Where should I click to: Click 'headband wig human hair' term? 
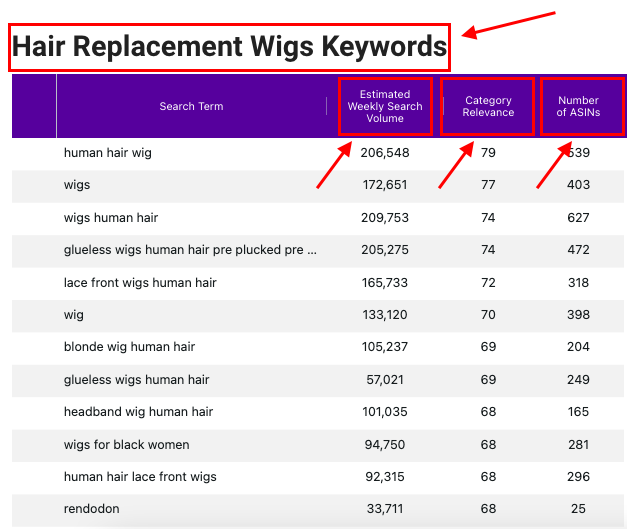(x=138, y=412)
